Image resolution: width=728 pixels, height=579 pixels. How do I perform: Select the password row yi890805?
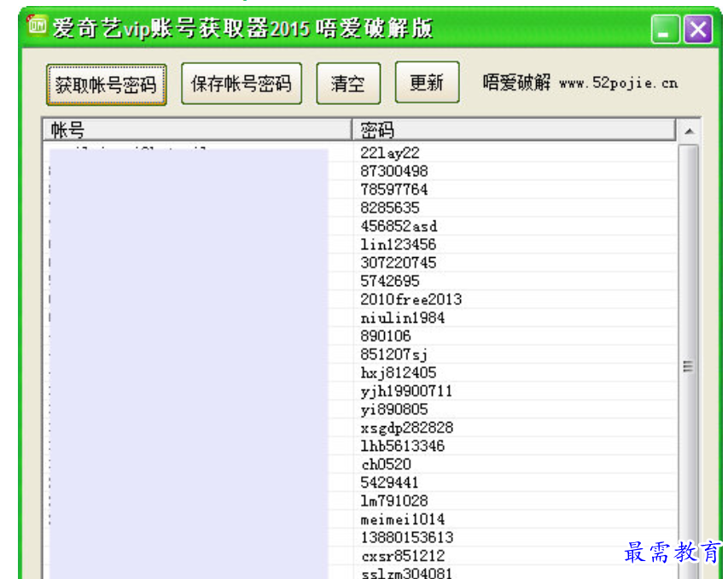tap(394, 409)
